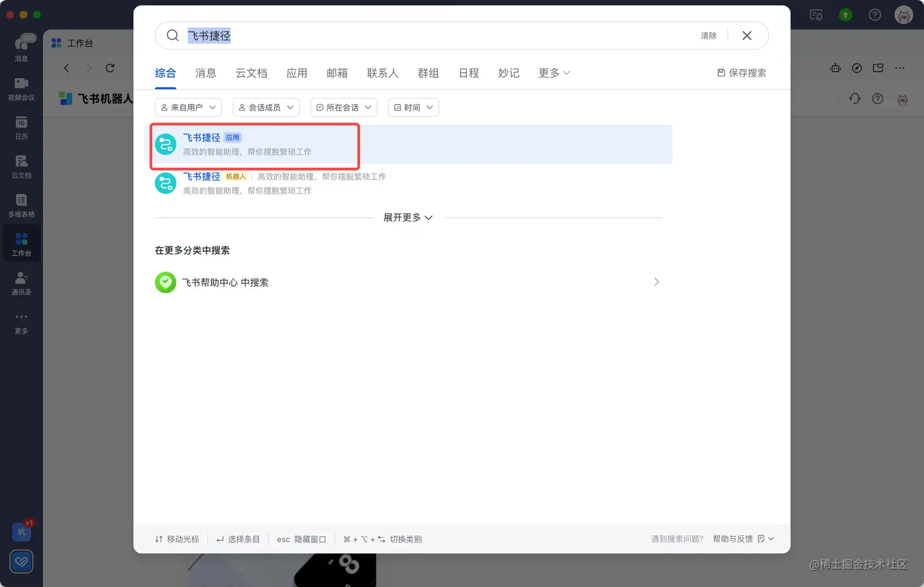Click the heart icon at sidebar bottom
This screenshot has width=924, height=587.
(21, 561)
